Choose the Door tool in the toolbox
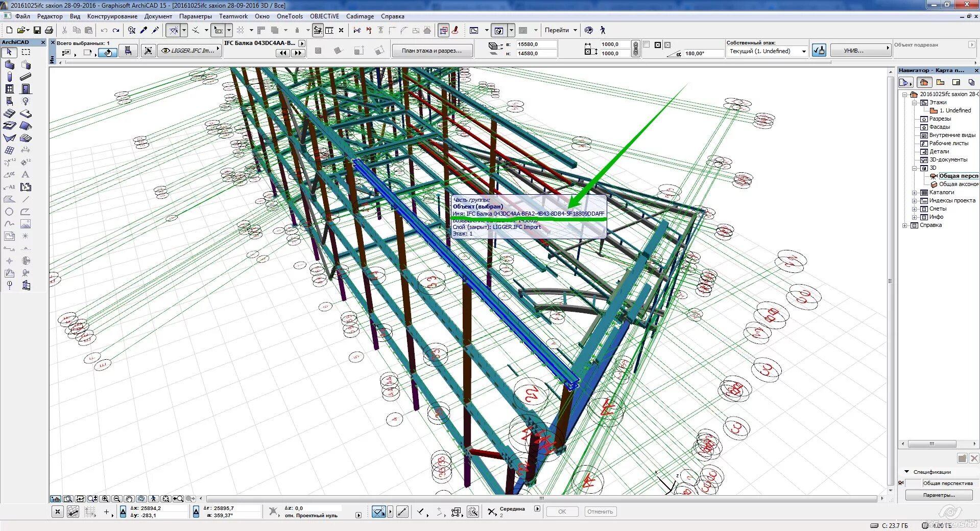980x531 pixels. (26, 89)
